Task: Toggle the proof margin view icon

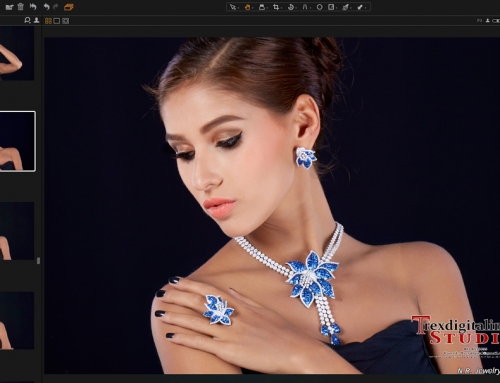Action: (66, 21)
